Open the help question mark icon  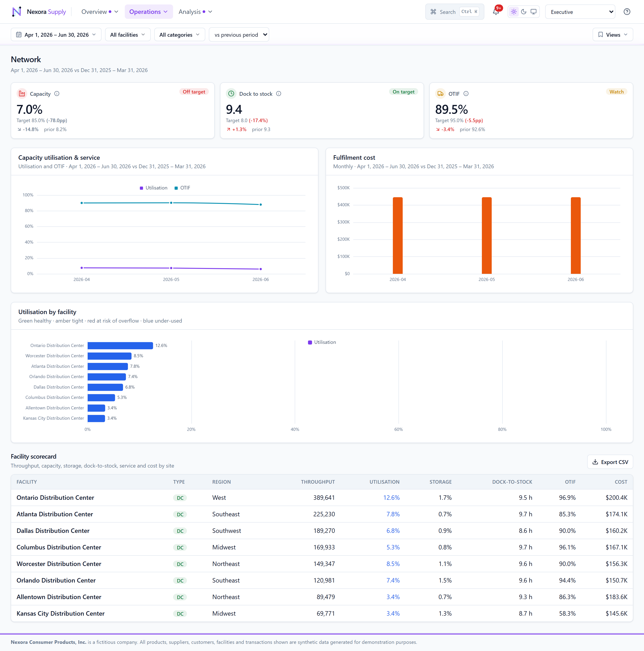pyautogui.click(x=627, y=12)
